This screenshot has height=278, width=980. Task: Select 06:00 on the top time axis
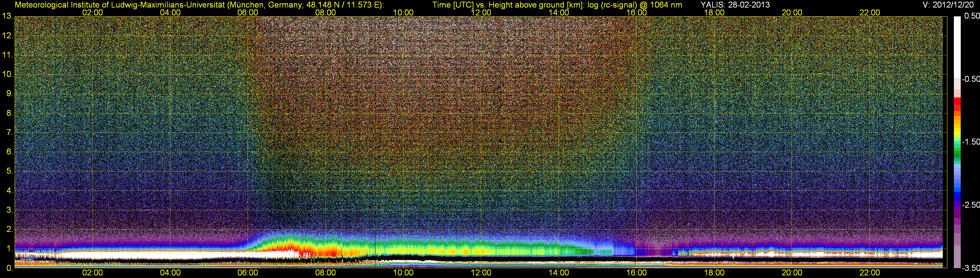pos(248,12)
